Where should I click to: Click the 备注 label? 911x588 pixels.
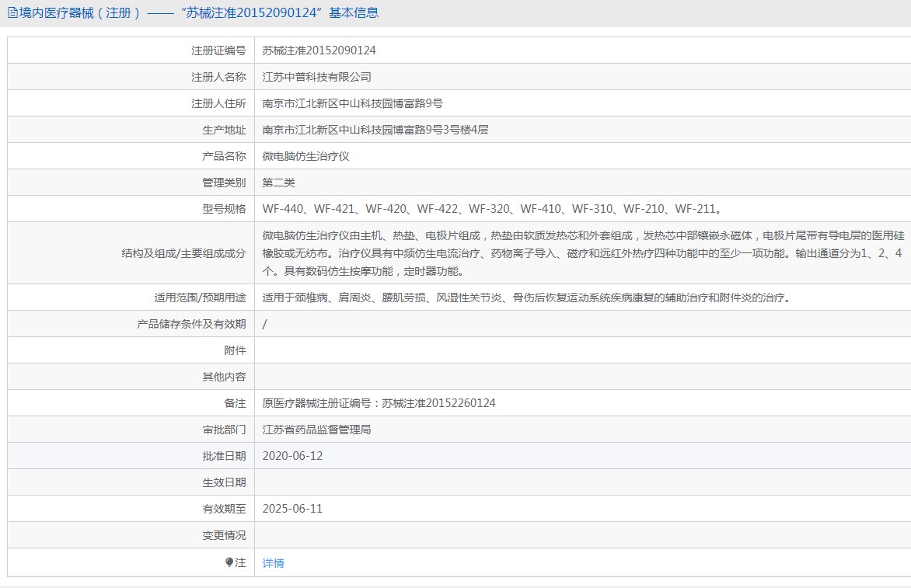pyautogui.click(x=235, y=403)
